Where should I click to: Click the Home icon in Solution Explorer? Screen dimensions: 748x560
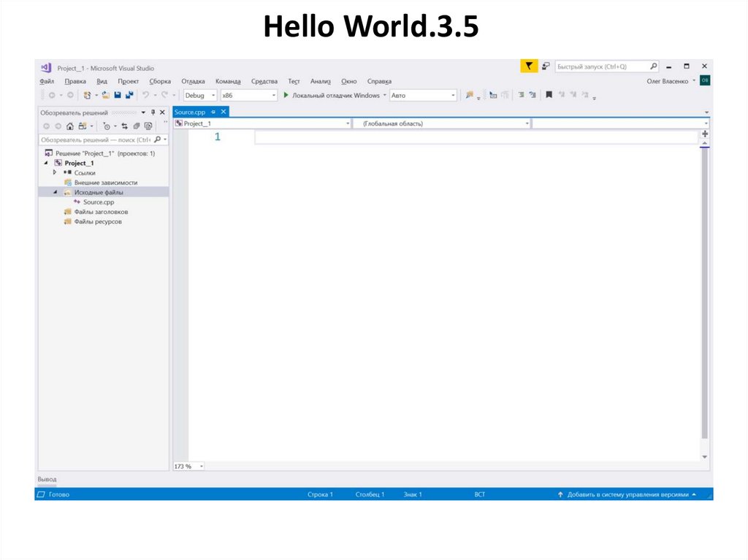70,126
